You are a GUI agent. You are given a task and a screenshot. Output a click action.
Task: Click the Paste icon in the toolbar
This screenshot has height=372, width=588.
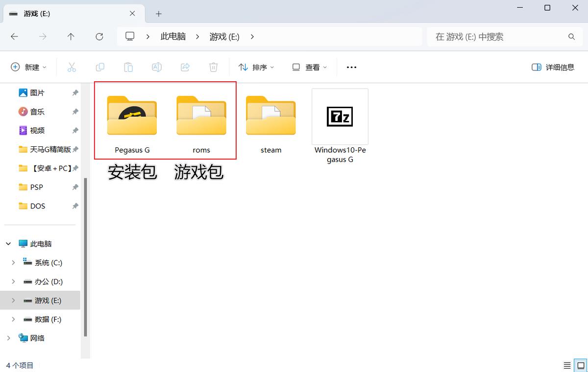coord(128,67)
